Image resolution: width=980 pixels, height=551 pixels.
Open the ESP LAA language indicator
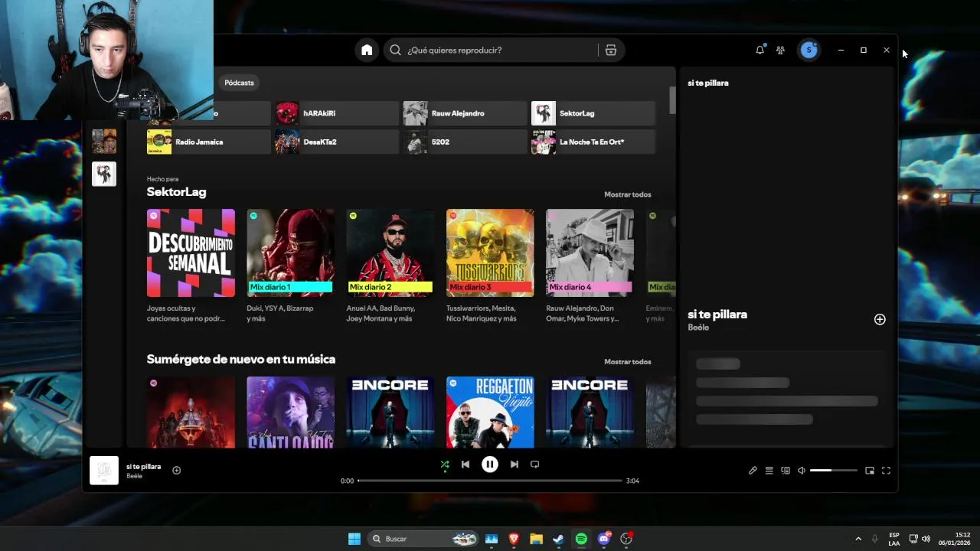[x=894, y=539]
